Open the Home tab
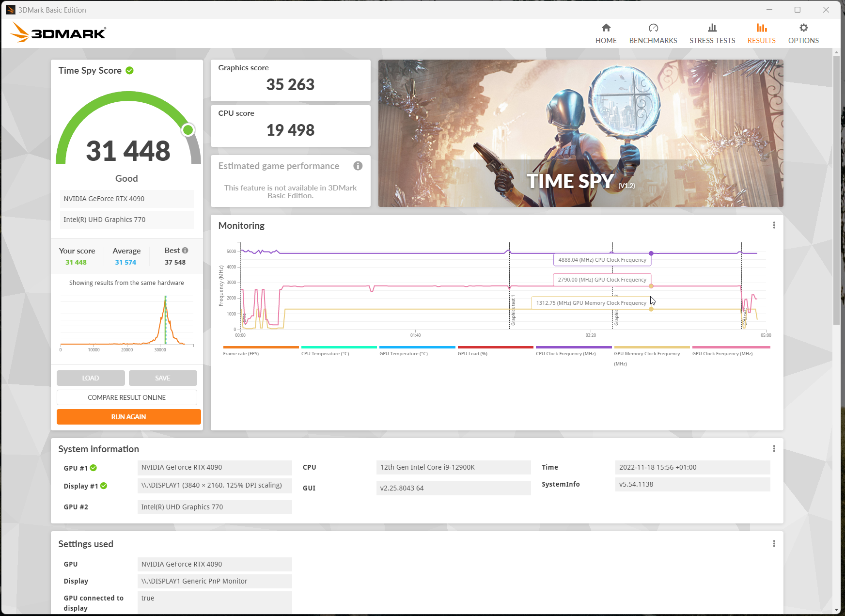The height and width of the screenshot is (616, 845). (x=606, y=33)
